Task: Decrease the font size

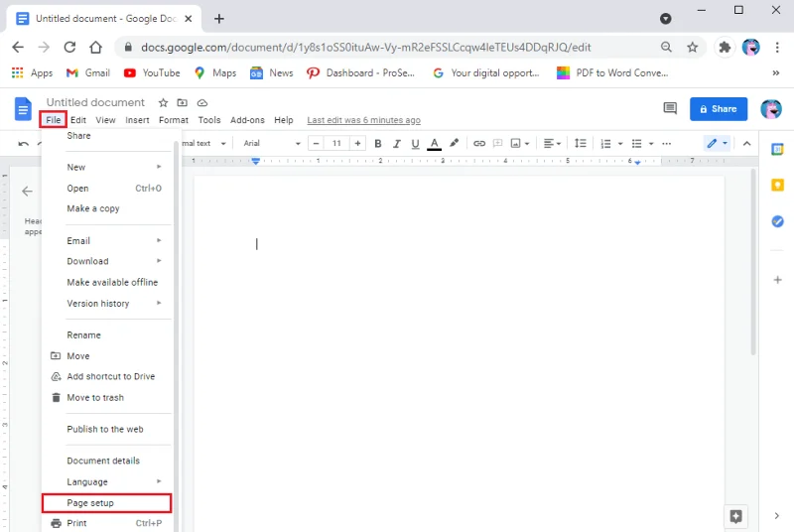Action: (x=316, y=143)
